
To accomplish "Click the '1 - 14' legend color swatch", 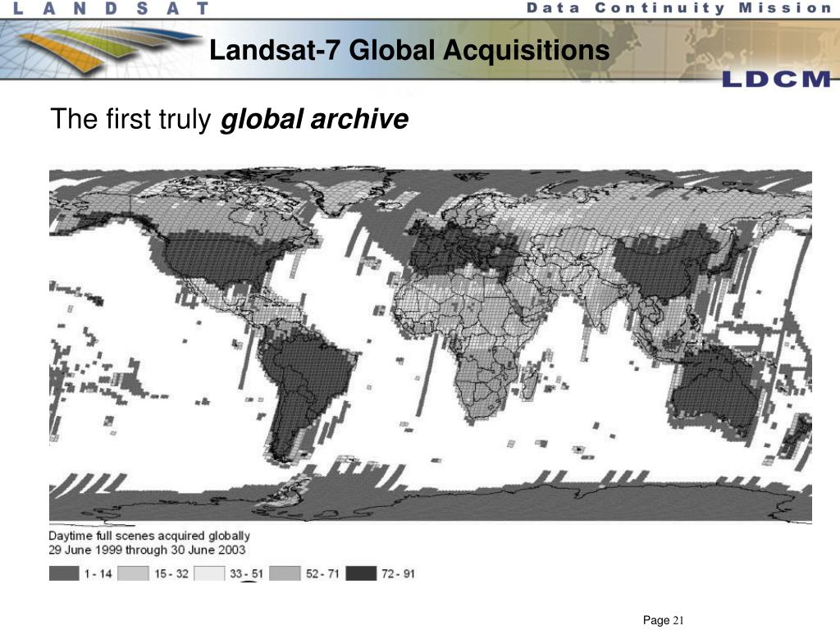I will tap(64, 573).
